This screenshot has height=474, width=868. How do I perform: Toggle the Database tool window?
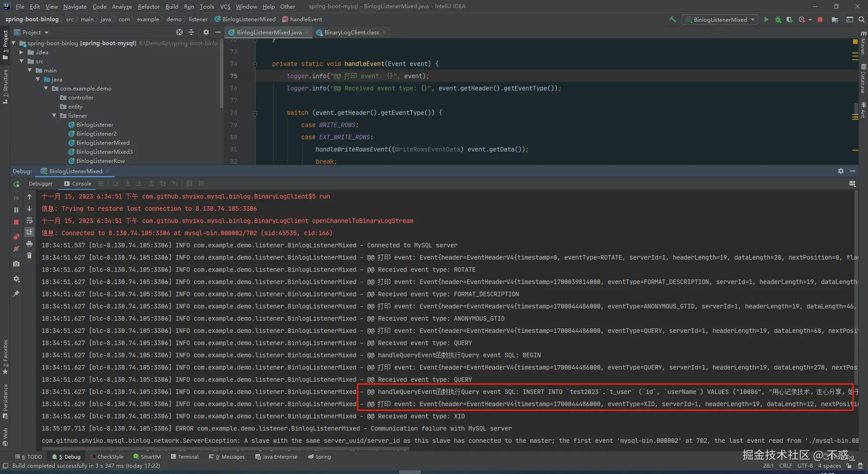pos(863,79)
